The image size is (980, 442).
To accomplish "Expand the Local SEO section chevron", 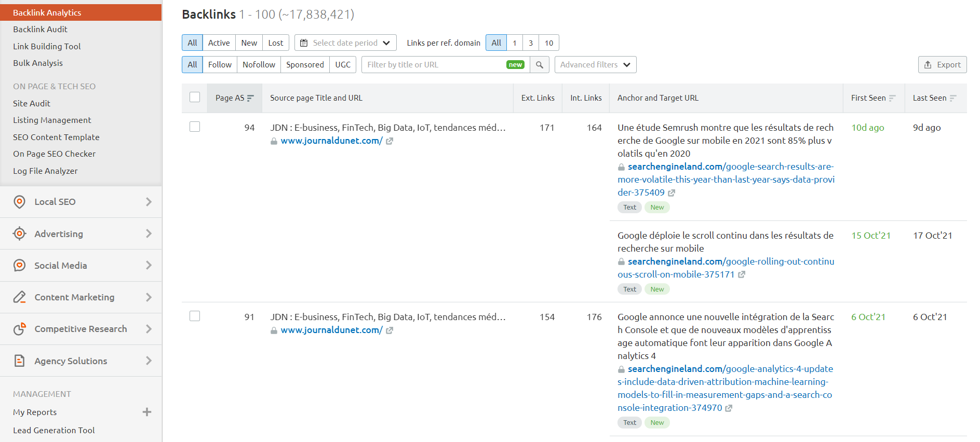I will point(149,202).
